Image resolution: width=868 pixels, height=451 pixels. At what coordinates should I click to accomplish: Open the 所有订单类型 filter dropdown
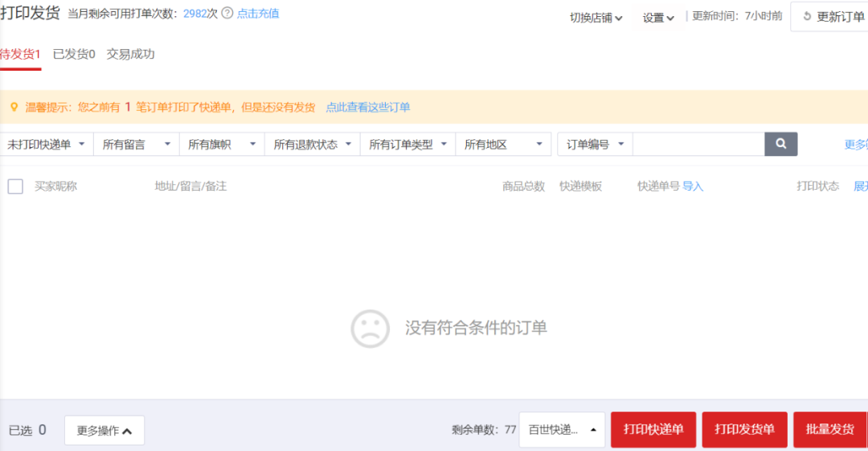coord(407,145)
